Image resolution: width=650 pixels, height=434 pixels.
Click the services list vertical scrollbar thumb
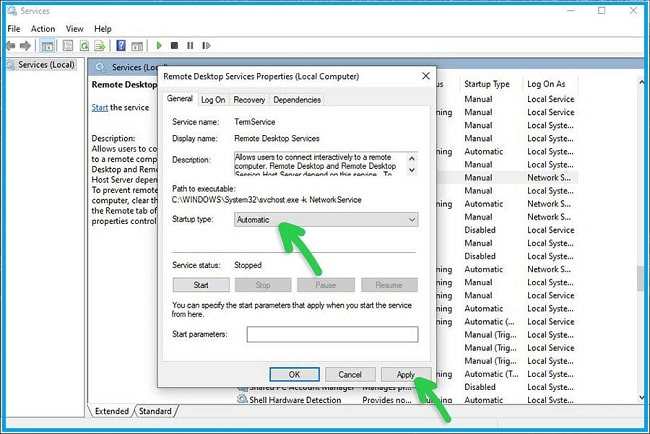pos(642,278)
